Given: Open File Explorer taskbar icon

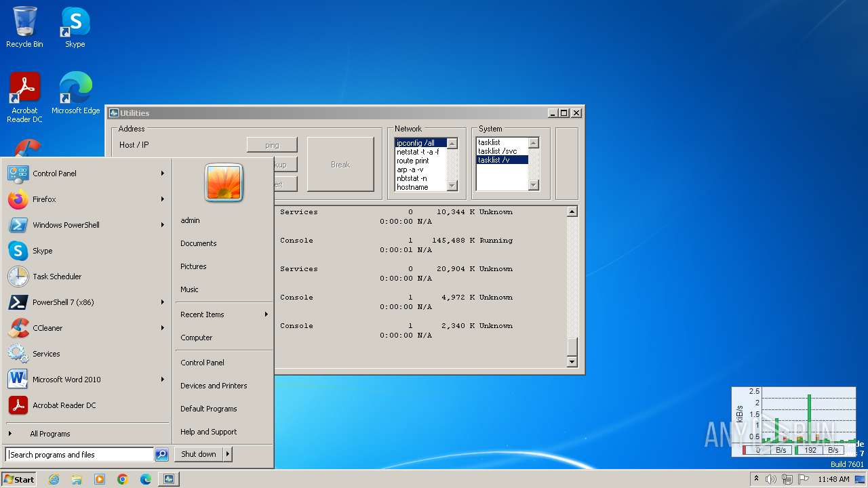Looking at the screenshot, I should pos(77,479).
